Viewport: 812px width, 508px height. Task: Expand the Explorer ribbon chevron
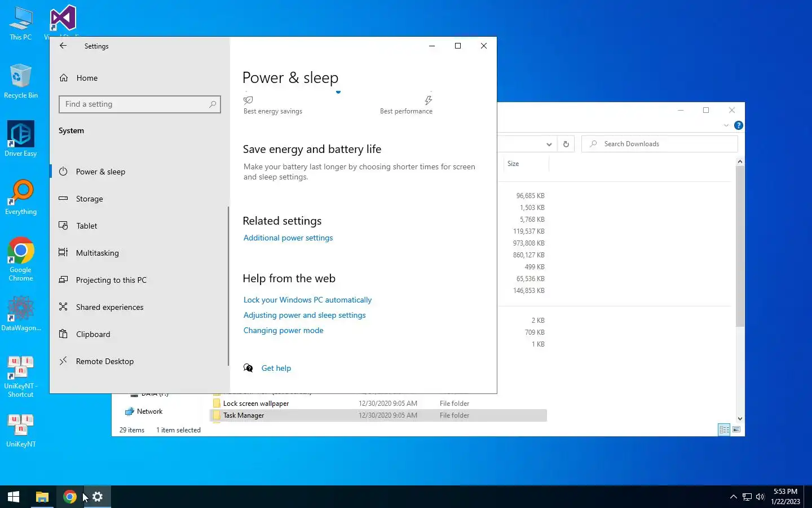(726, 125)
